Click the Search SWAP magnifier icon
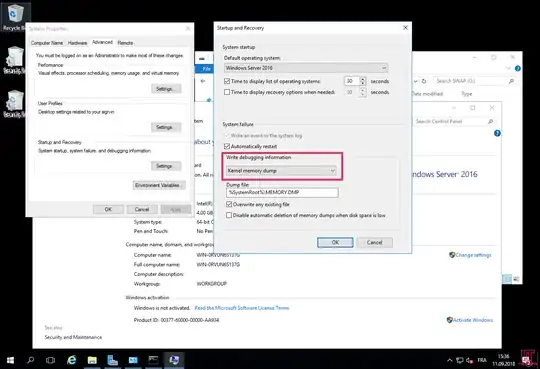The image size is (540, 369). pyautogui.click(x=511, y=81)
